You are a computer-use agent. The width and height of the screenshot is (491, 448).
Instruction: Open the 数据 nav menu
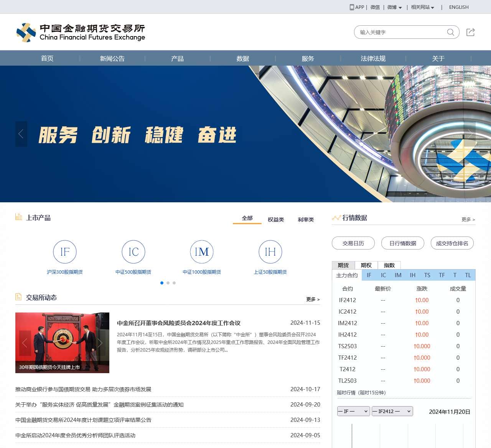click(243, 58)
